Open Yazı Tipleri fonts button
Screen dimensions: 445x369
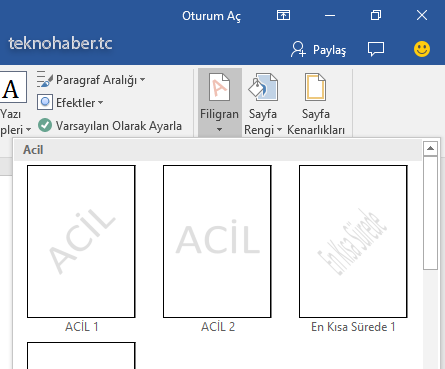[x=14, y=103]
